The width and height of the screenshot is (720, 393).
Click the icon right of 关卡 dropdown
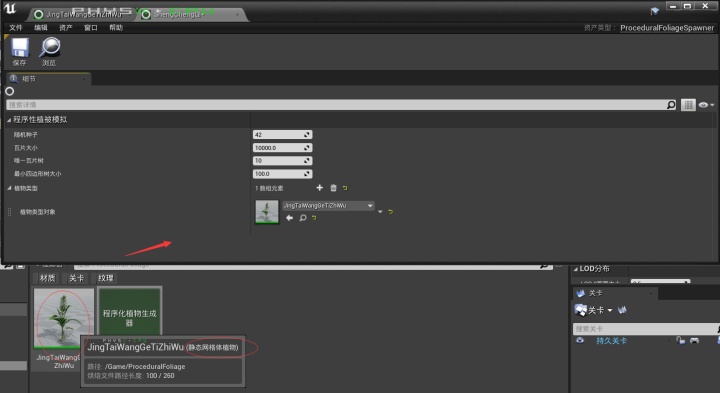pyautogui.click(x=622, y=310)
